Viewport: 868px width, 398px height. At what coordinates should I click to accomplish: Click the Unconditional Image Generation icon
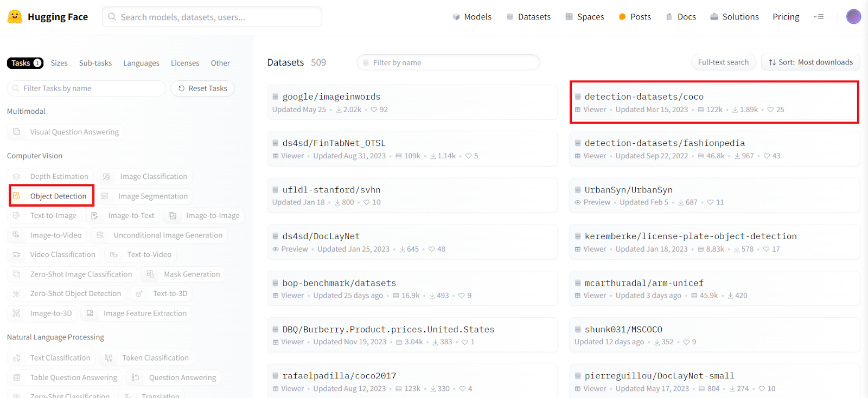(x=100, y=235)
